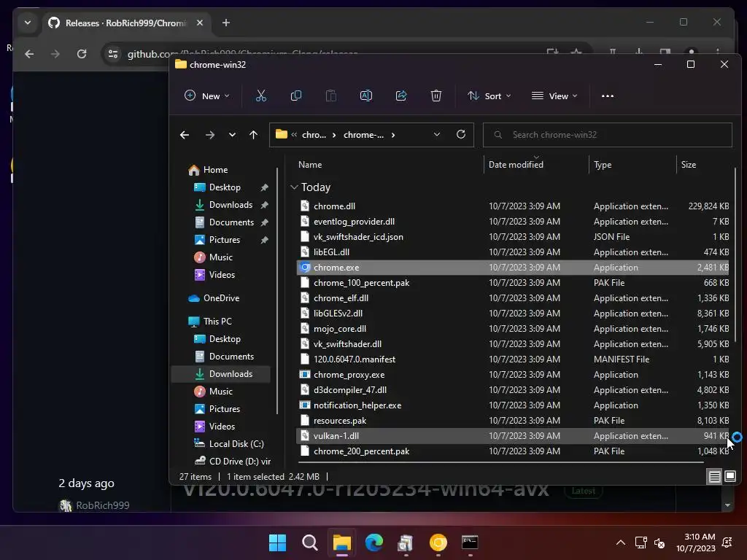Click the Delete trash can icon
This screenshot has height=560, width=747.
tap(436, 96)
